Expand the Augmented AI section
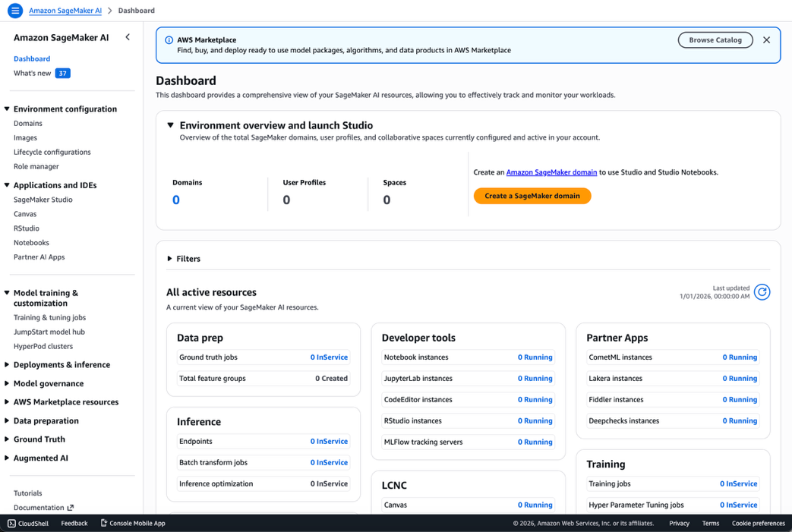The height and width of the screenshot is (532, 792). pos(7,458)
